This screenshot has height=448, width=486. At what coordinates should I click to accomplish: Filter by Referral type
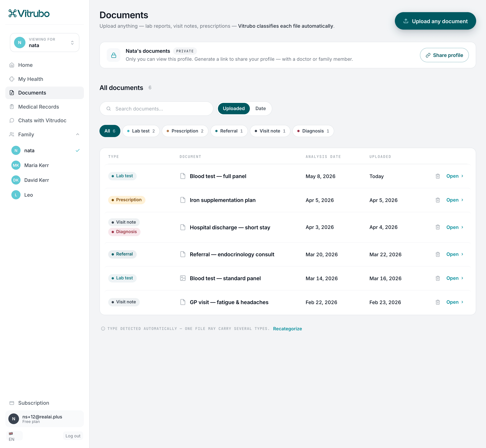point(229,131)
